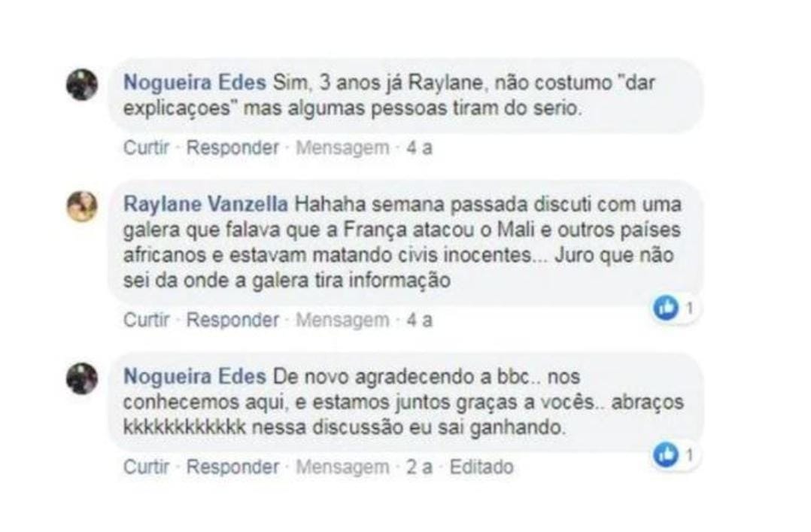Open the '4 a' timestamp of first comment
Viewport: 811px width, 532px height.
(x=420, y=148)
